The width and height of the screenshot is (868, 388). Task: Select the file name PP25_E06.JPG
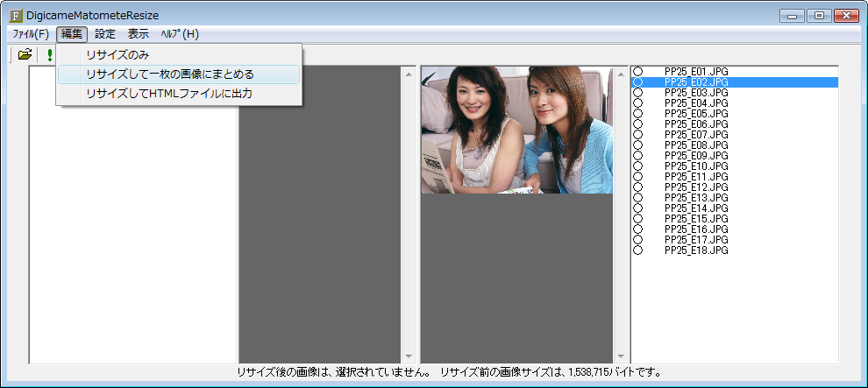tap(696, 123)
